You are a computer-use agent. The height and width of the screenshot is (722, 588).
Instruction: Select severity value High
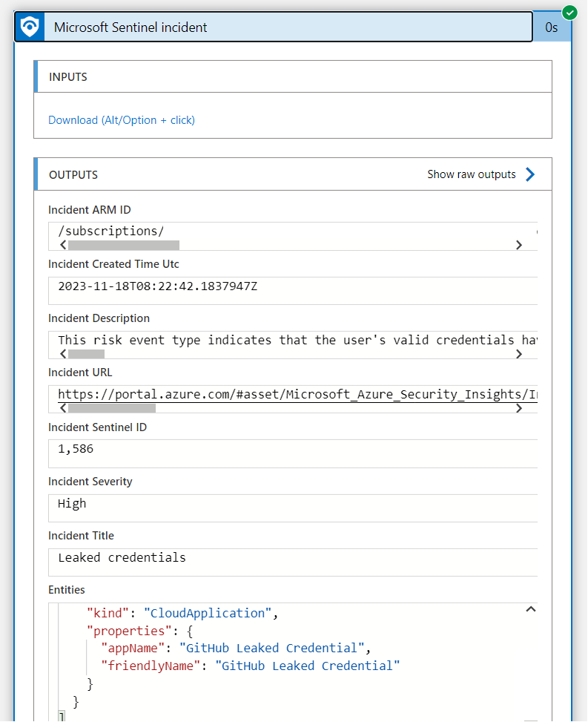click(x=72, y=504)
